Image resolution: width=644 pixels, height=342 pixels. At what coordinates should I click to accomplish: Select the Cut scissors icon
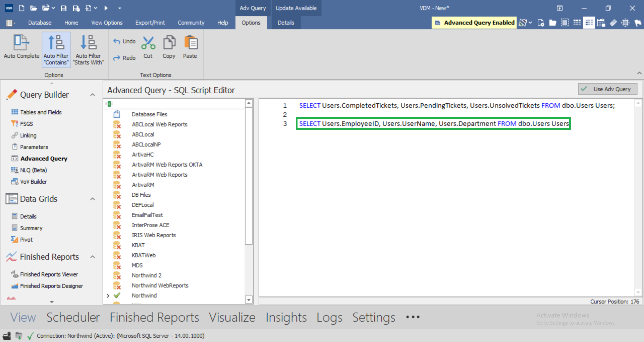[x=148, y=43]
